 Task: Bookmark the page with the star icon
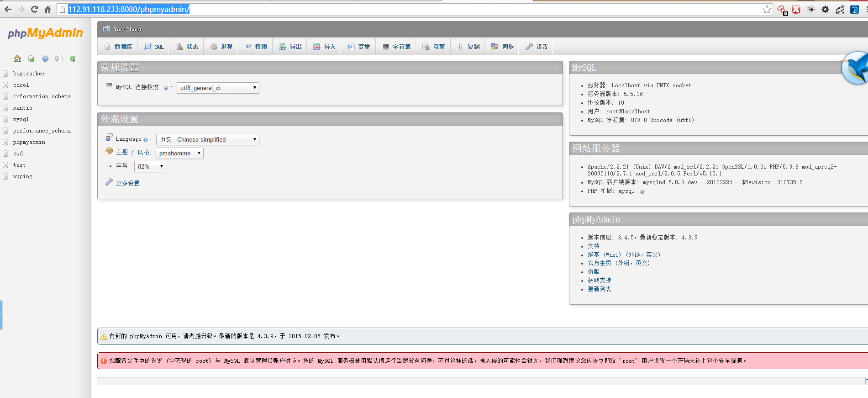point(767,9)
